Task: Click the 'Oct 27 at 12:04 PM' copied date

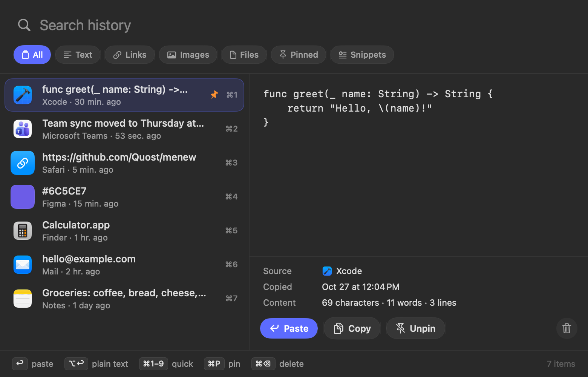Action: pos(361,287)
